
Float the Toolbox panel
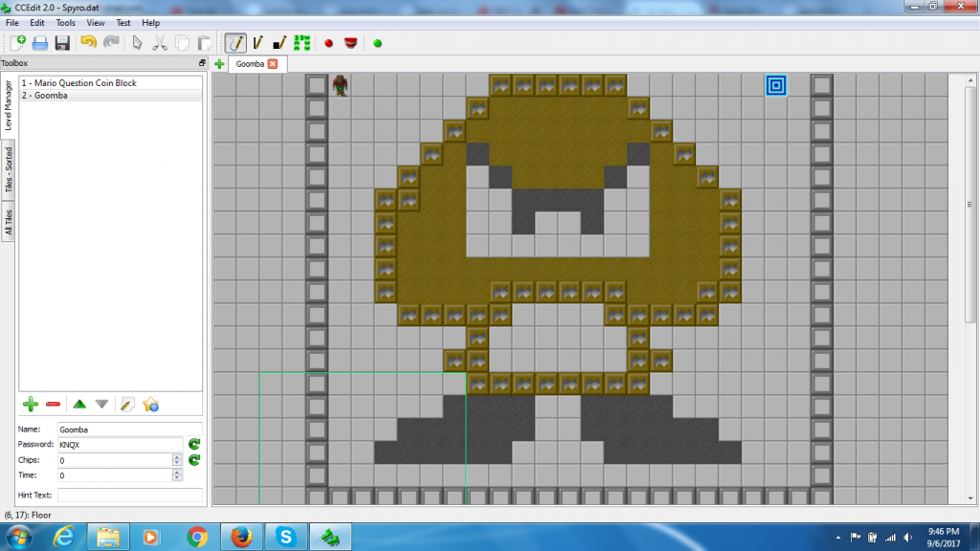[x=202, y=63]
